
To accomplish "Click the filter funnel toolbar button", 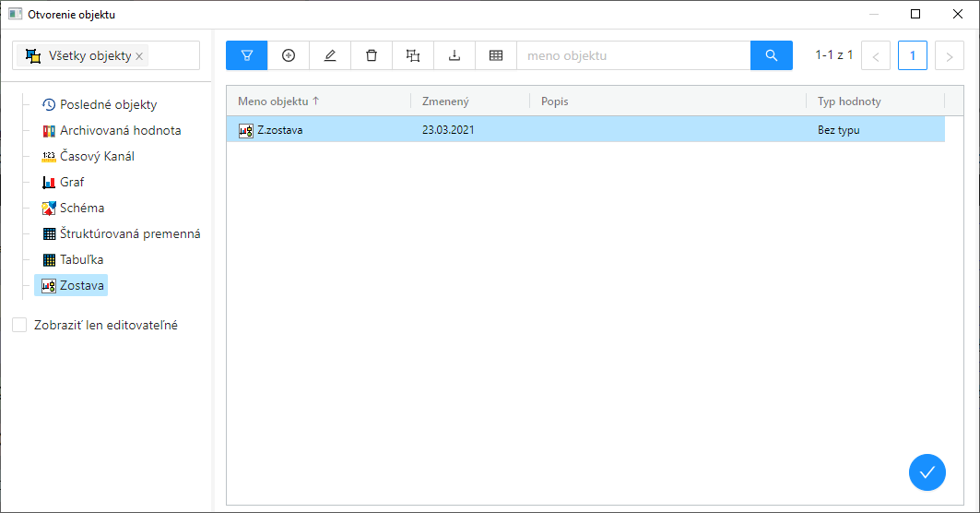I will coord(246,55).
